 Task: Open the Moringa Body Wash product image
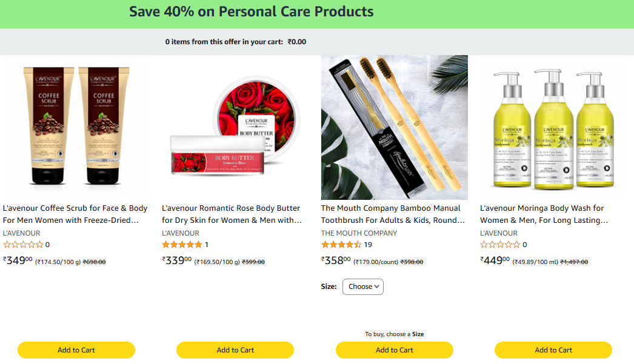click(x=553, y=127)
